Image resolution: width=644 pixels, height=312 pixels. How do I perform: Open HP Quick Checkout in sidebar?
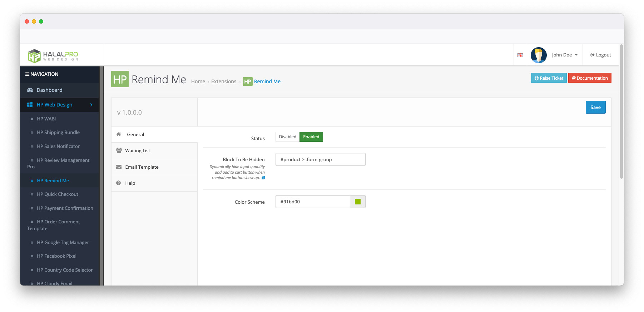[59, 194]
